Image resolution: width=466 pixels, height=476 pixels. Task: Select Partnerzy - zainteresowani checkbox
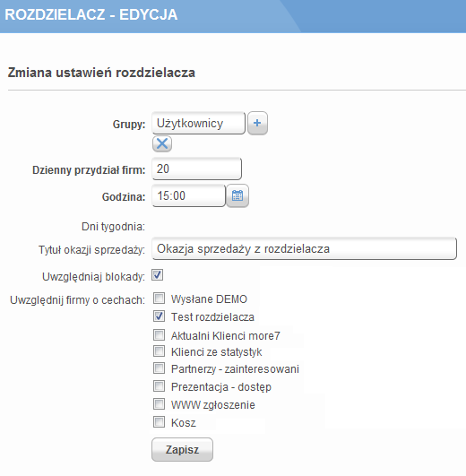coord(159,368)
